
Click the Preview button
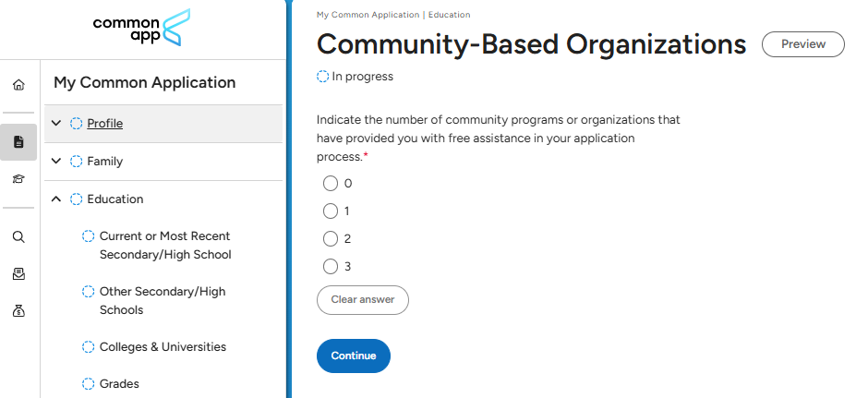(802, 44)
